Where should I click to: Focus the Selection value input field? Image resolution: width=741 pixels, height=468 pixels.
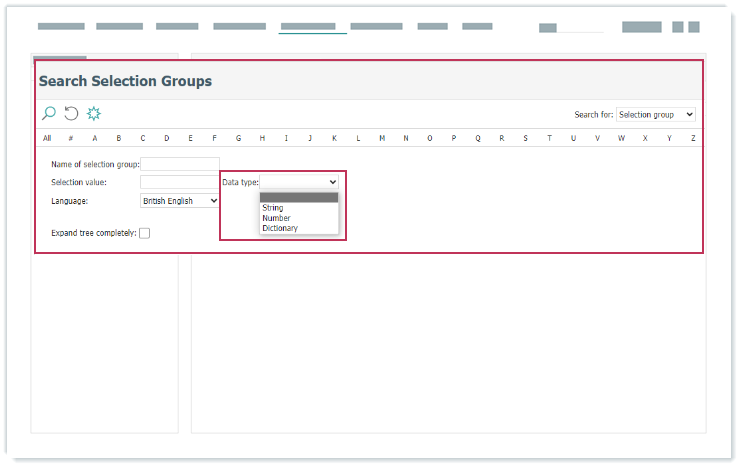[180, 182]
